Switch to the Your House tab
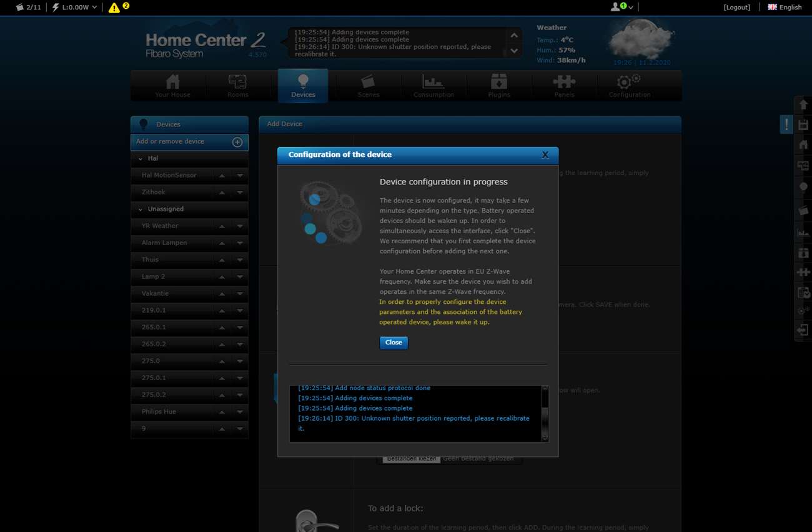Screen dimensions: 812x532 pyautogui.click(x=172, y=86)
